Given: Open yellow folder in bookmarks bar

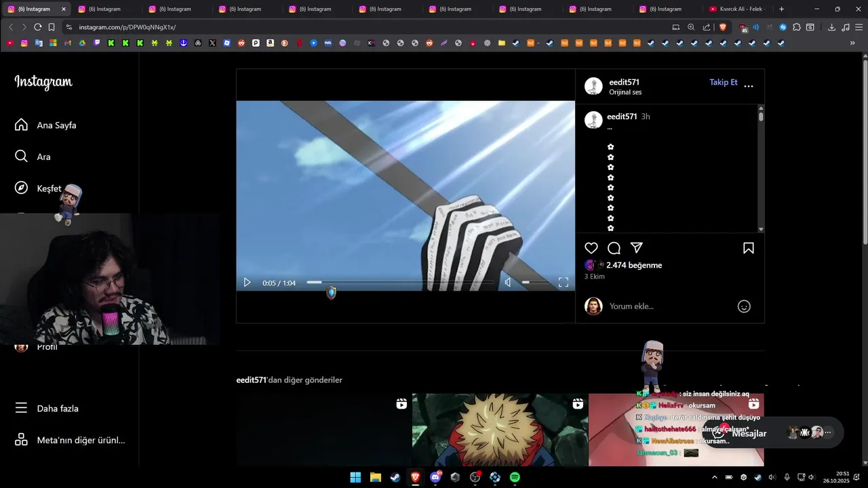Looking at the screenshot, I should pyautogui.click(x=502, y=43).
